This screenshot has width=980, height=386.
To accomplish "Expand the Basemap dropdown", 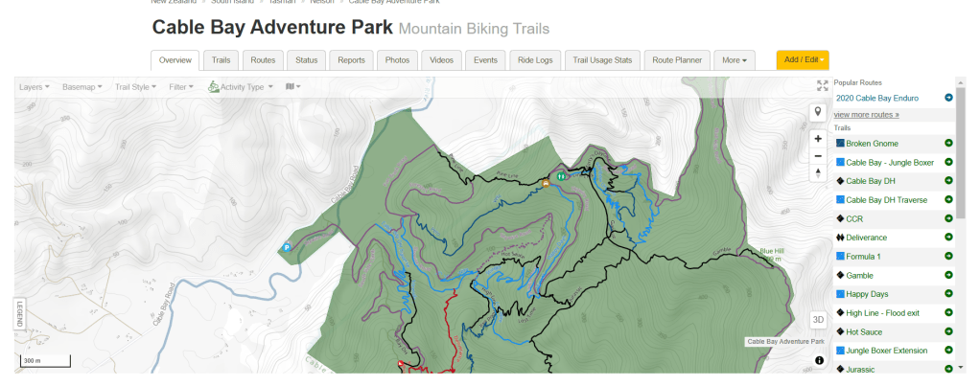I will (x=83, y=87).
